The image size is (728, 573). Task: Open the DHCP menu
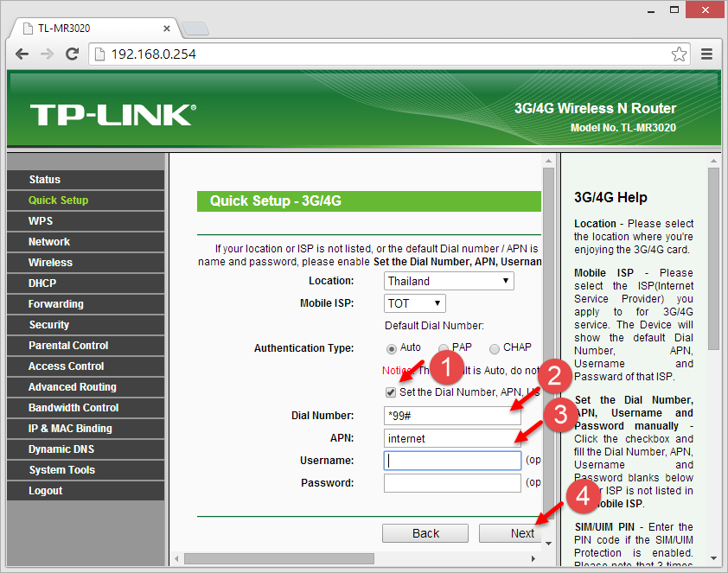pyautogui.click(x=86, y=283)
